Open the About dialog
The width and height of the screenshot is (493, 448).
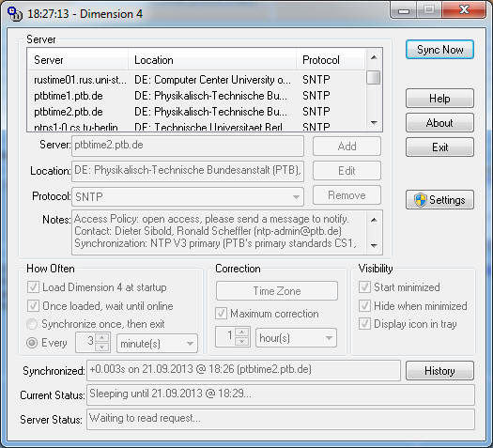(x=439, y=123)
